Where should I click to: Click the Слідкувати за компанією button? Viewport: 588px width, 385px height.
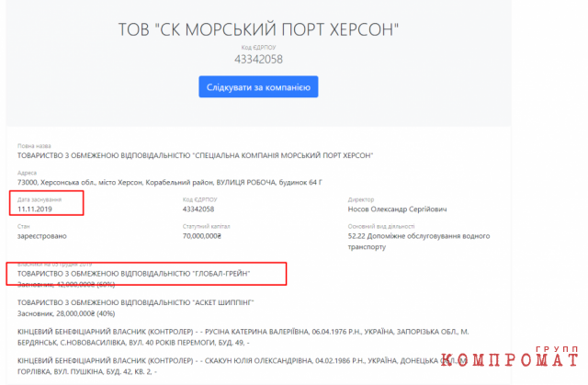tap(258, 87)
